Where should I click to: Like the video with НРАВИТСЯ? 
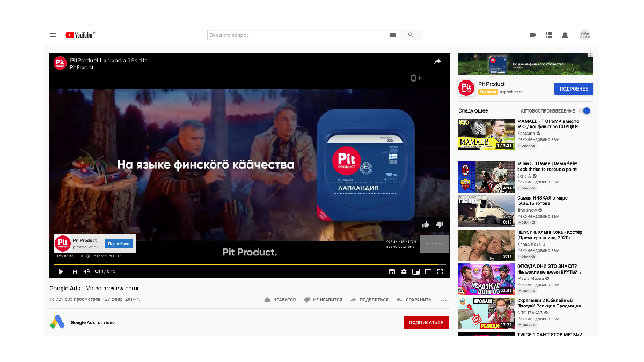[x=280, y=300]
